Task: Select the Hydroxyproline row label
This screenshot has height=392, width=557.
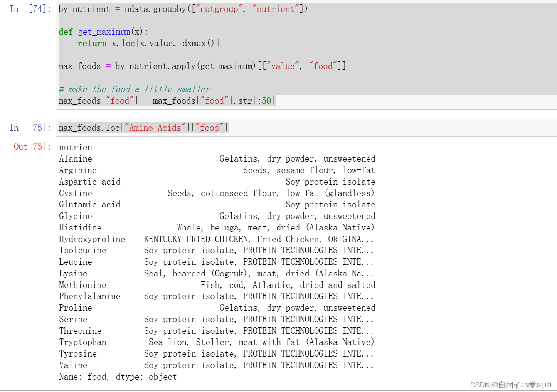Action: point(92,239)
